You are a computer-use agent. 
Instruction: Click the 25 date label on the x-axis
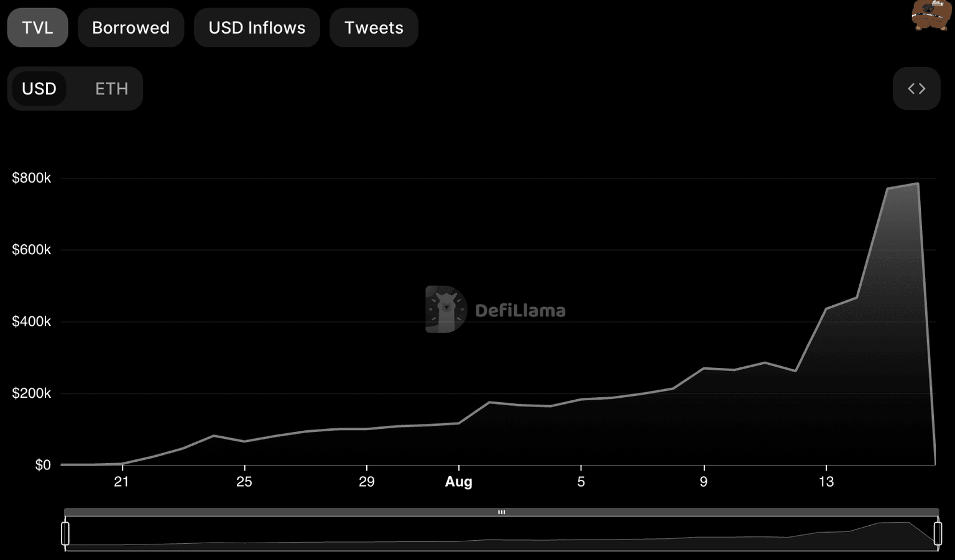244,482
